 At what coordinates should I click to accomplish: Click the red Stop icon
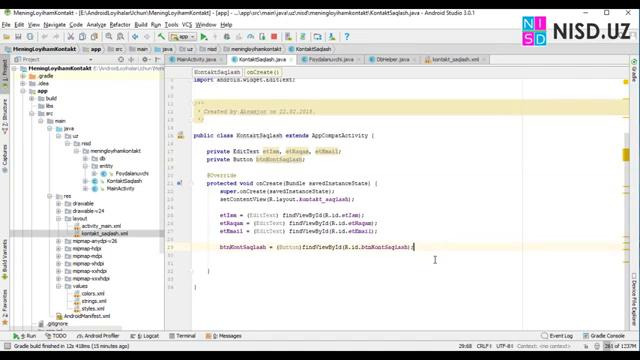[x=274, y=37]
